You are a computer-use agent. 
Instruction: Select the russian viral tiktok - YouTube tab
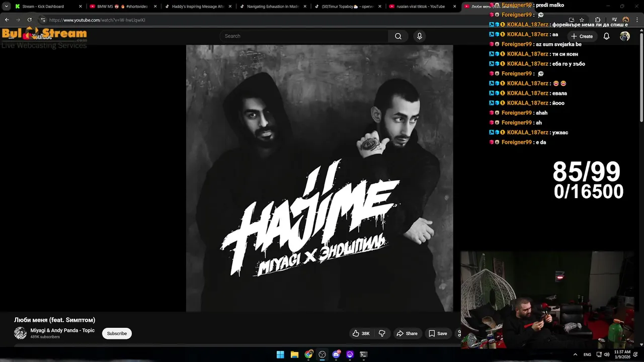point(423,7)
